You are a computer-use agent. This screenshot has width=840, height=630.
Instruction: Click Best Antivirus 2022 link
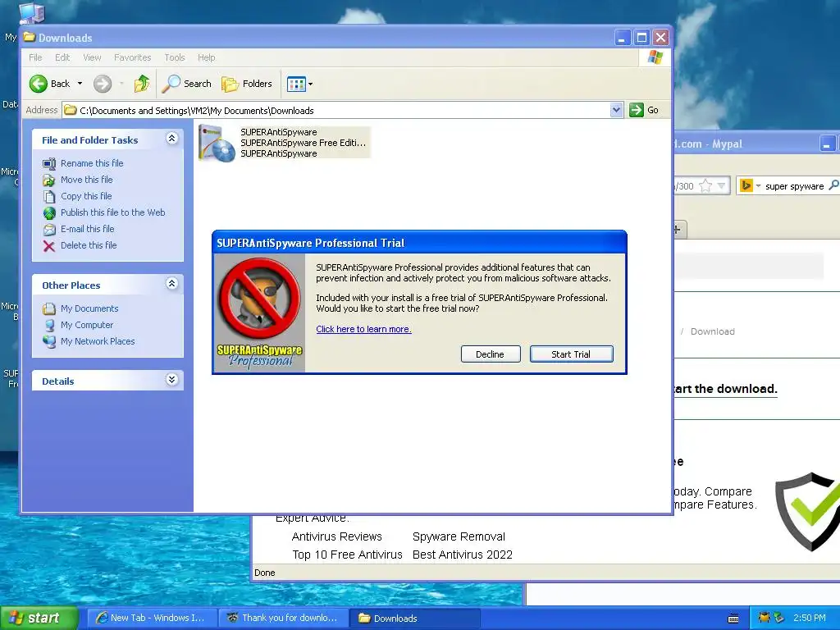coord(463,555)
